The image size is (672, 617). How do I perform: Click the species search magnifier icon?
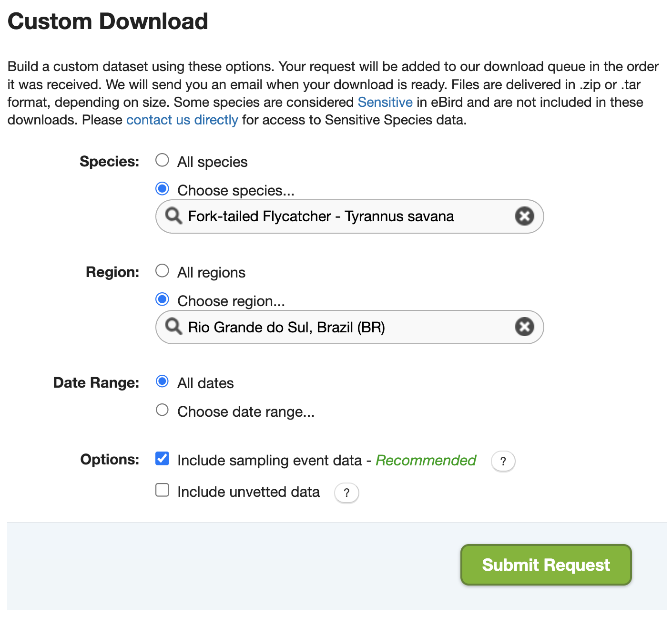point(173,216)
